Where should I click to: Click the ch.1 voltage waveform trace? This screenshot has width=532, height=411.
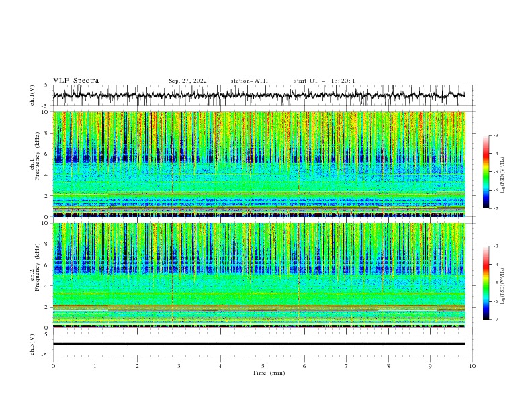259,95
